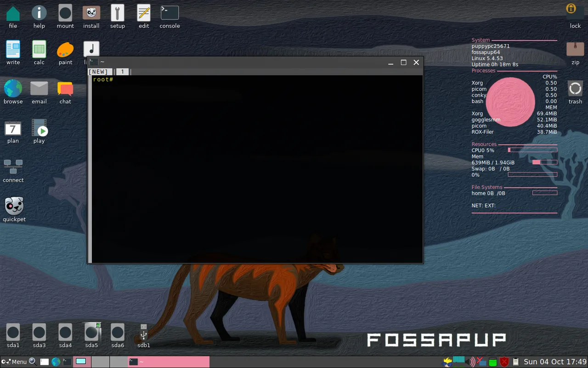
Task: Select the terminal '~' taskbar window button
Action: (x=168, y=362)
